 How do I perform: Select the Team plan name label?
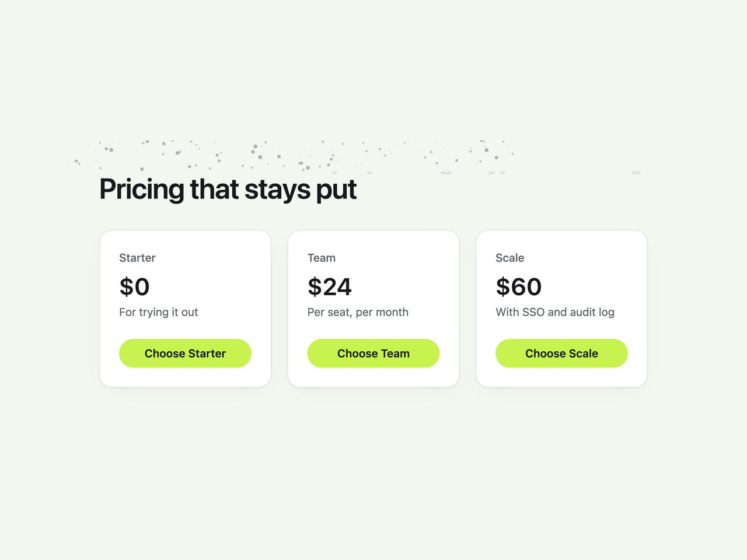click(x=322, y=258)
